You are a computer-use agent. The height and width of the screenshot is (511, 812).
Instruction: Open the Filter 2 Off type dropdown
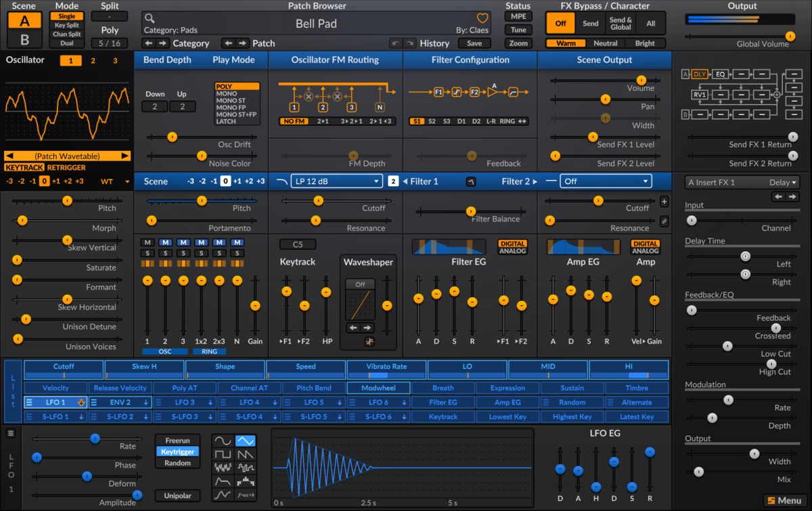pyautogui.click(x=606, y=181)
